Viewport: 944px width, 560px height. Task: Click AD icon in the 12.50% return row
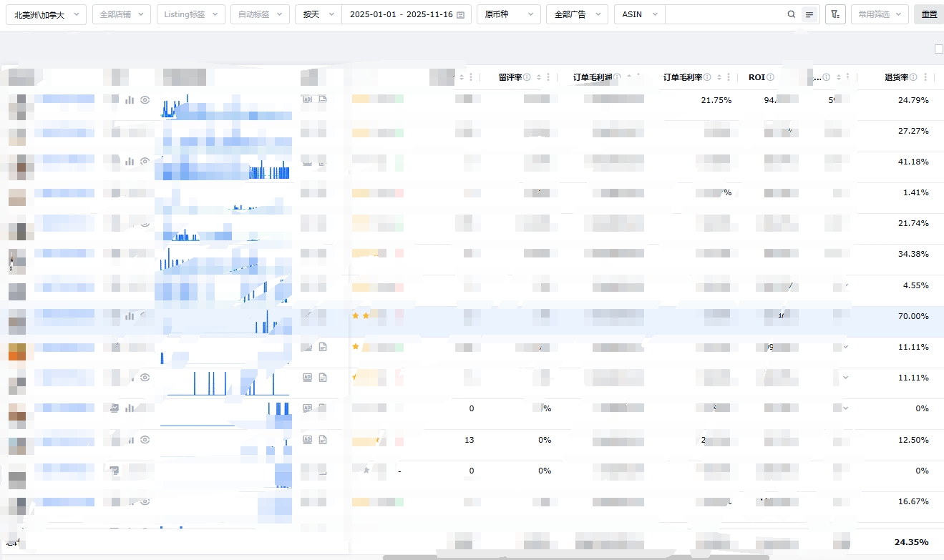[x=308, y=439]
